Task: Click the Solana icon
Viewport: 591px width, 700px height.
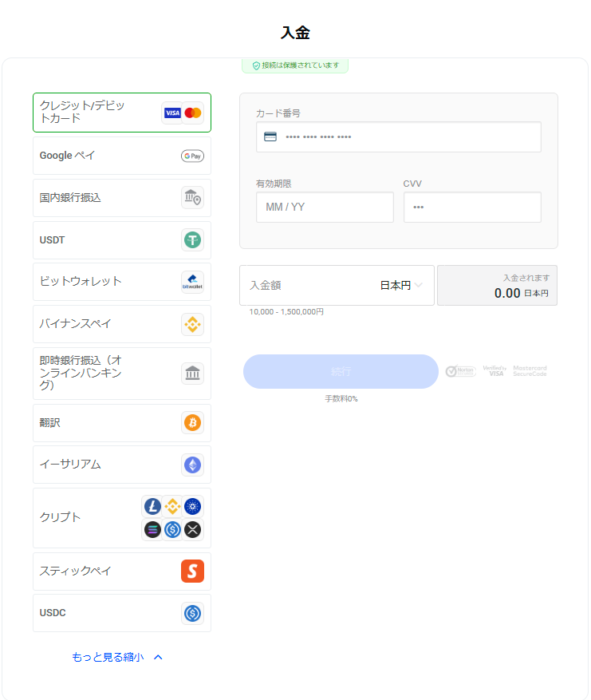Action: pos(152,529)
